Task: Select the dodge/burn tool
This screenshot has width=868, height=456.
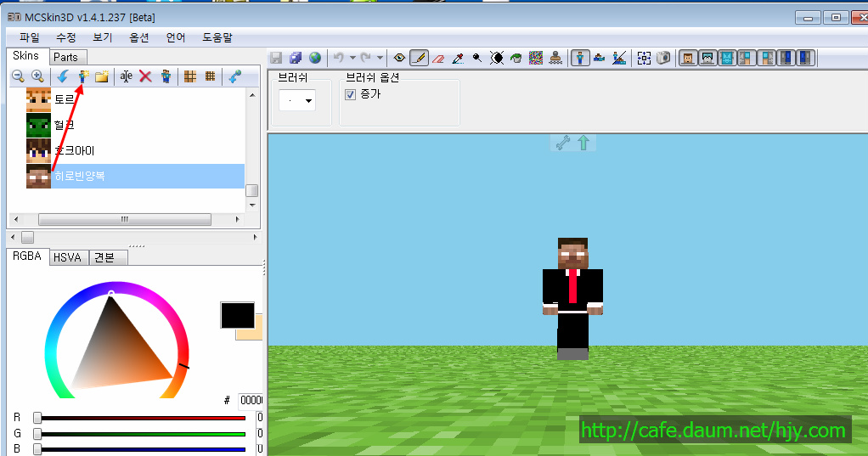Action: pyautogui.click(x=477, y=58)
